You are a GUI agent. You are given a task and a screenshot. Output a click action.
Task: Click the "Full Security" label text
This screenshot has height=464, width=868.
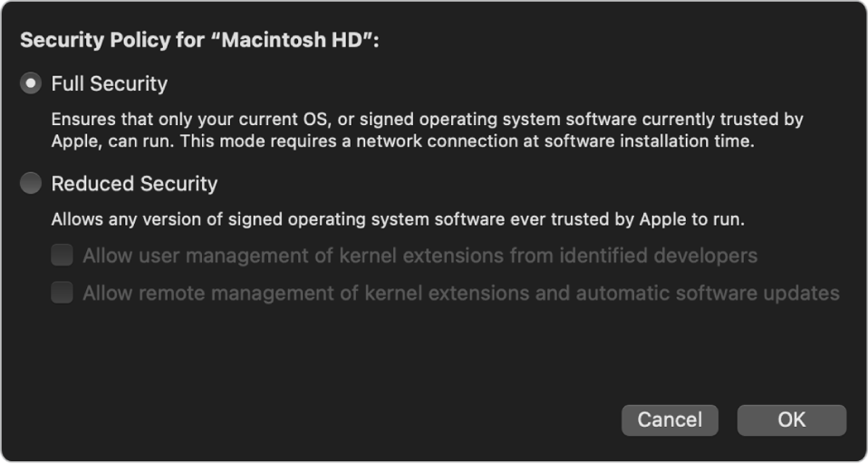110,83
